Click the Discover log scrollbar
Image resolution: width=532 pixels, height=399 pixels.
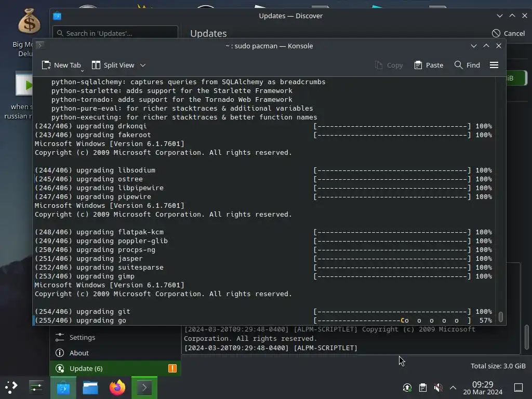pos(527,337)
